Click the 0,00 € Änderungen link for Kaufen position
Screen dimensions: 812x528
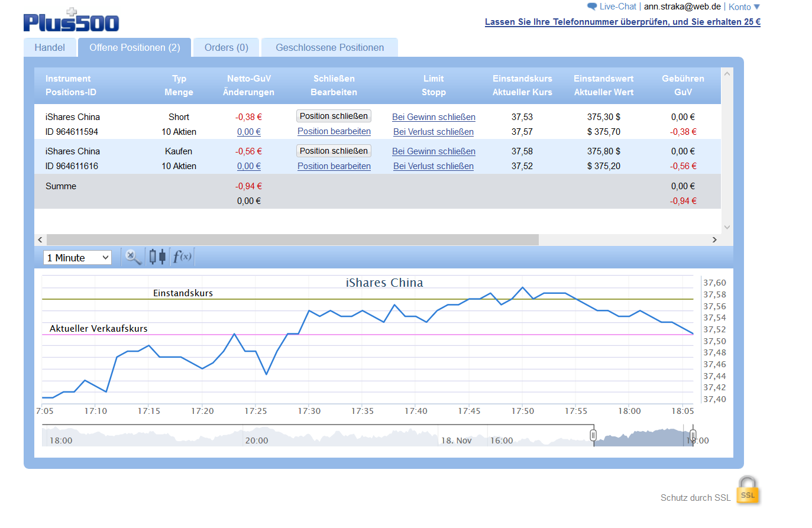249,166
